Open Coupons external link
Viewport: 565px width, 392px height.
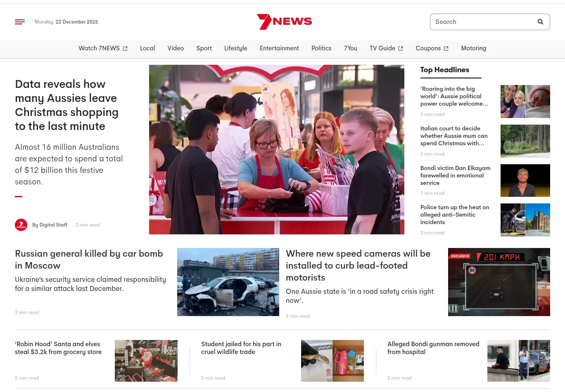pos(432,48)
